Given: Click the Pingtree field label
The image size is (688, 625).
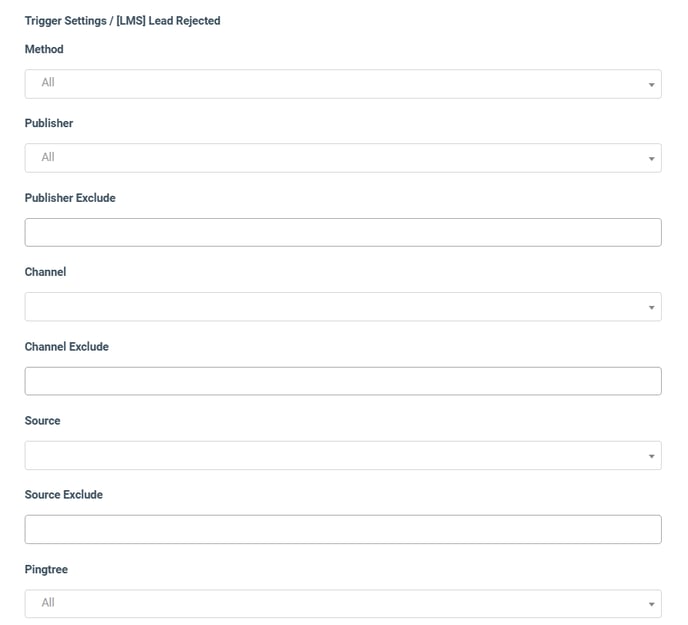Looking at the screenshot, I should coord(46,569).
